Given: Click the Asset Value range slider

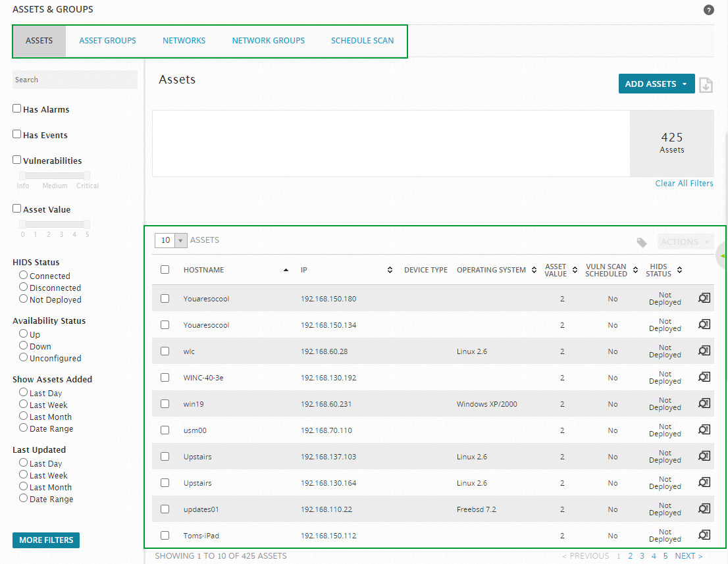Looking at the screenshot, I should point(55,224).
